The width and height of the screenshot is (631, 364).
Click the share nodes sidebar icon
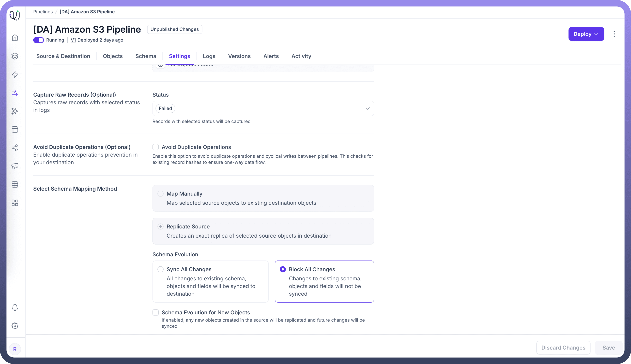coord(15,148)
